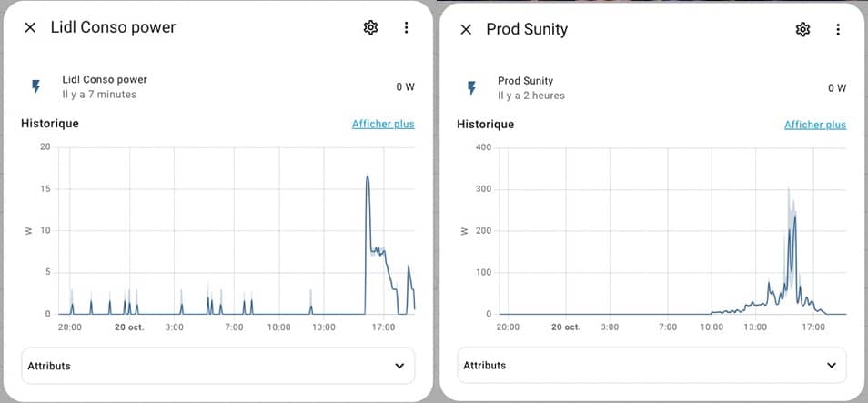The height and width of the screenshot is (403, 868).
Task: Click Afficher plus link in Lidl Conso history
Action: 383,124
